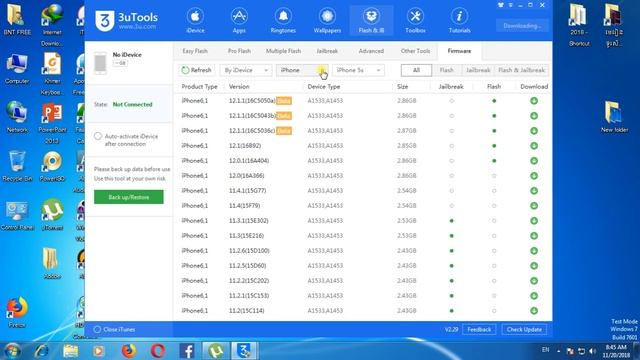This screenshot has height=360, width=640.
Task: Switch to the Firmware tab
Action: click(x=459, y=51)
